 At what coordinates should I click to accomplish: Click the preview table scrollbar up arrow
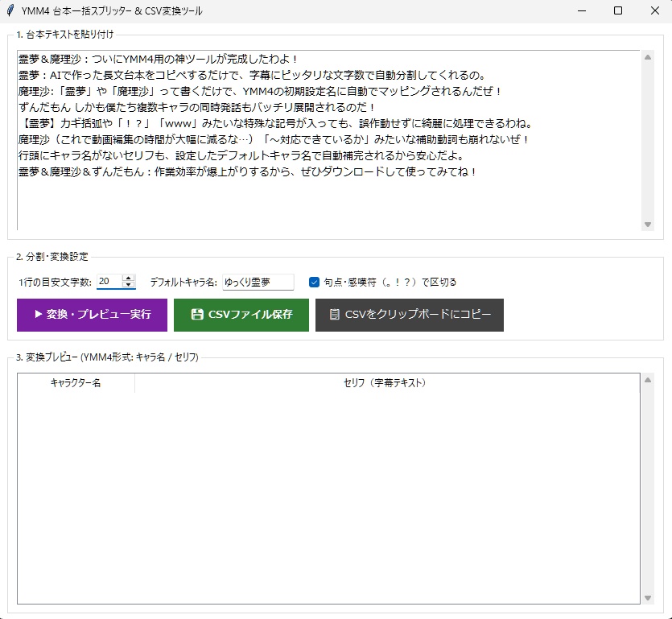pos(648,380)
